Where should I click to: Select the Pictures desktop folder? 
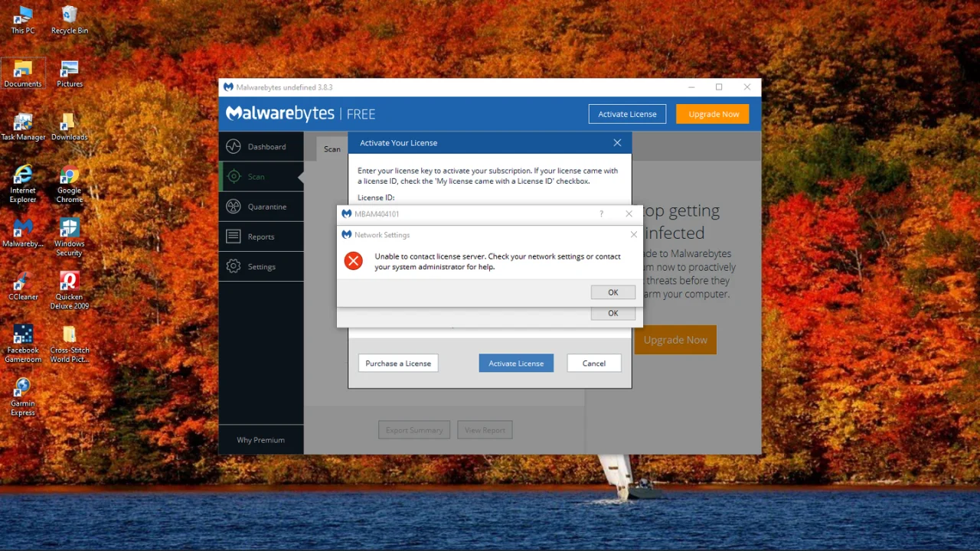[69, 73]
